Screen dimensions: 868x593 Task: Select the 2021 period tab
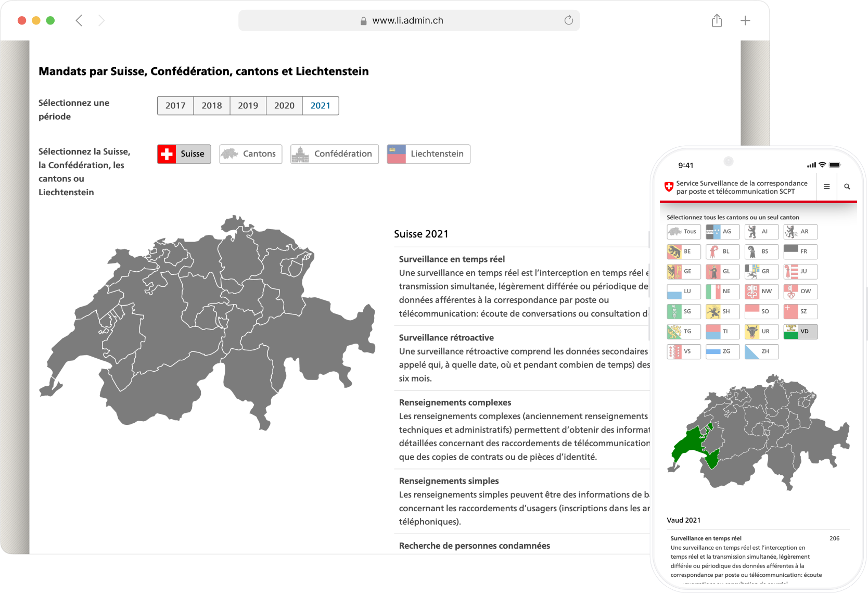321,106
